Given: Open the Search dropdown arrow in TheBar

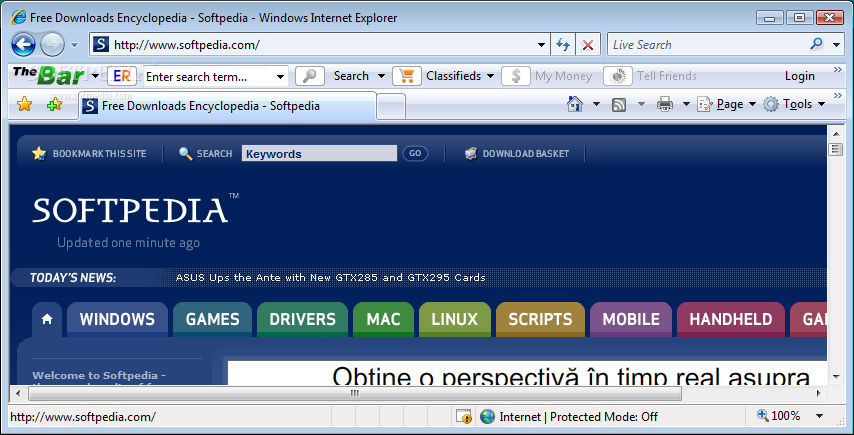Looking at the screenshot, I should coord(381,76).
